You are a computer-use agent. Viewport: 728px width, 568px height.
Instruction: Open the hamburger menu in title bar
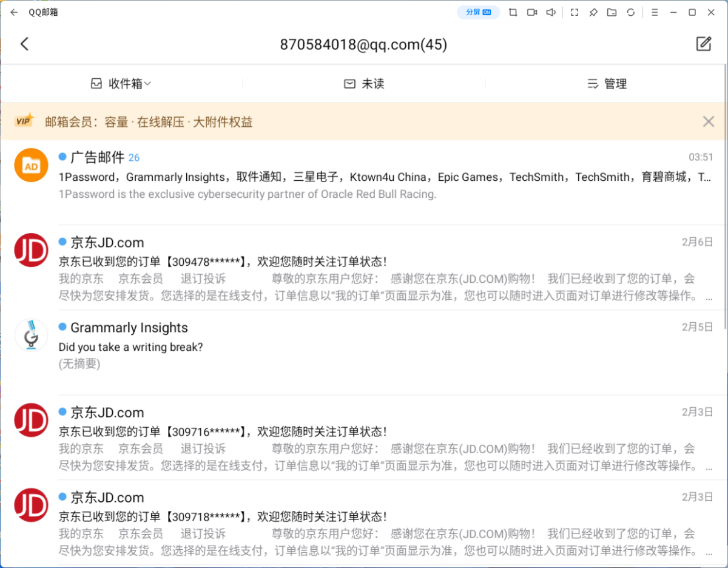tap(655, 12)
